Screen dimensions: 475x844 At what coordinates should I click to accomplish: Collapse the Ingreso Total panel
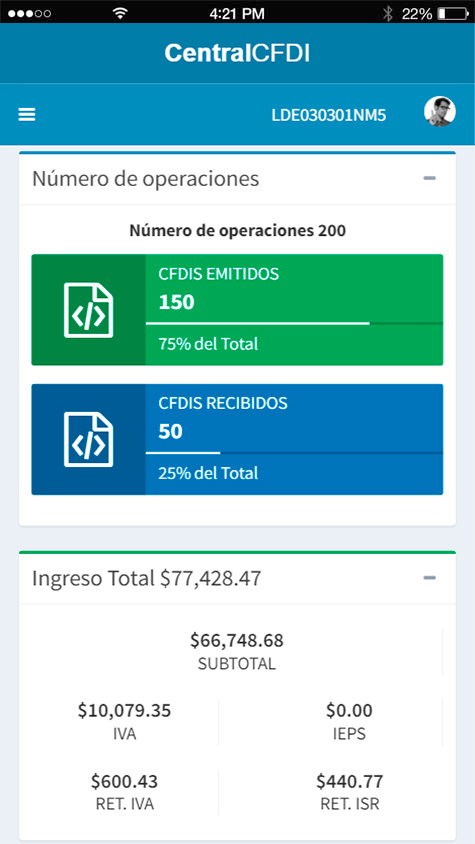tap(429, 578)
